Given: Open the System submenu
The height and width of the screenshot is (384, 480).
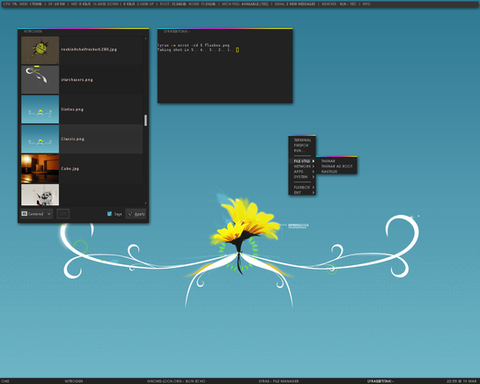Looking at the screenshot, I should pos(302,177).
